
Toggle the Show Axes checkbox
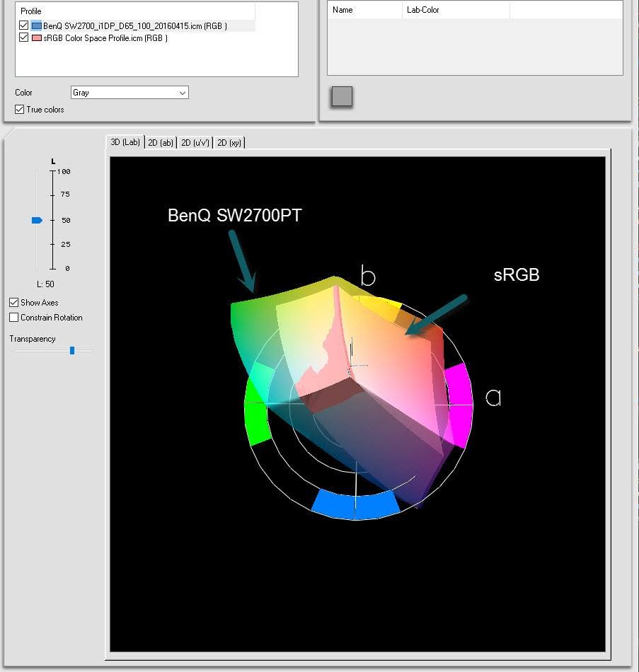(13, 303)
